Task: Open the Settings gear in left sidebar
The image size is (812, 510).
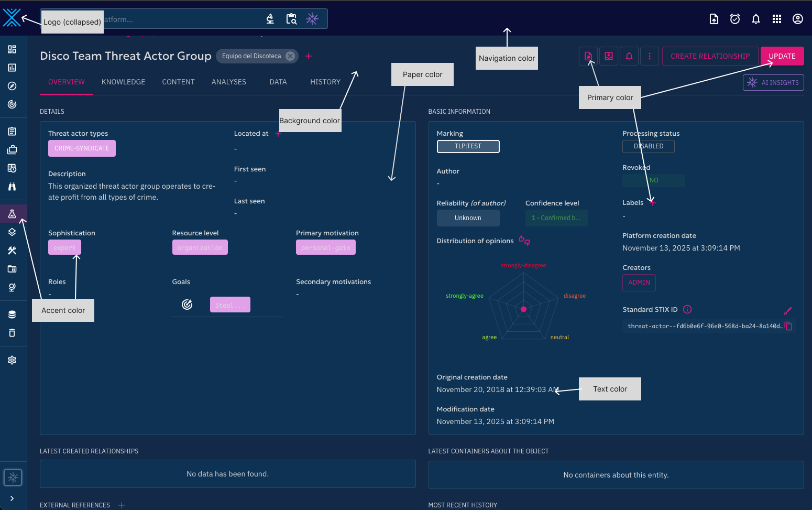Action: (x=12, y=360)
